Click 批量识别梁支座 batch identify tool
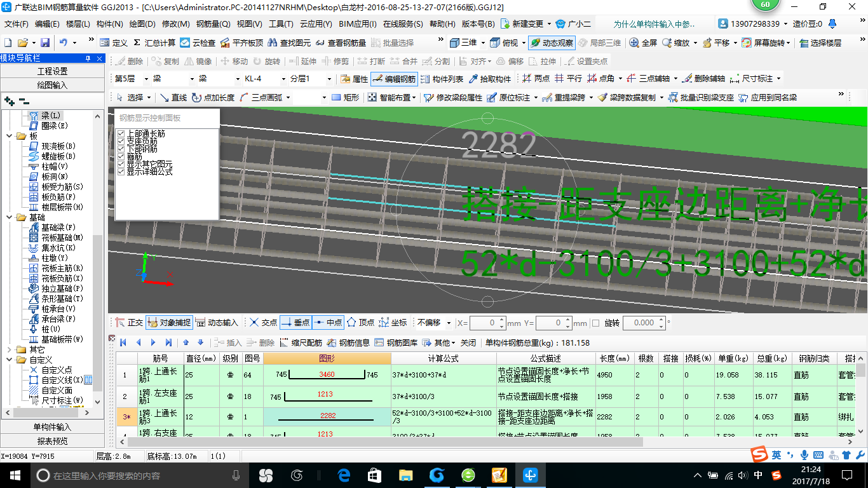 (x=702, y=98)
